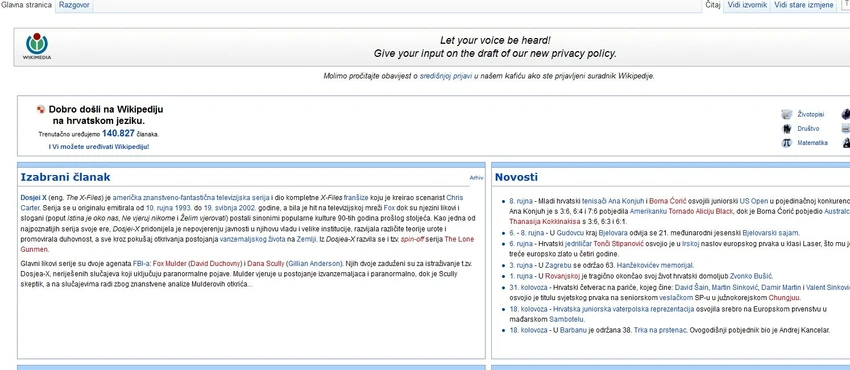
Task: Click the 140.827 article count link
Action: pyautogui.click(x=118, y=133)
